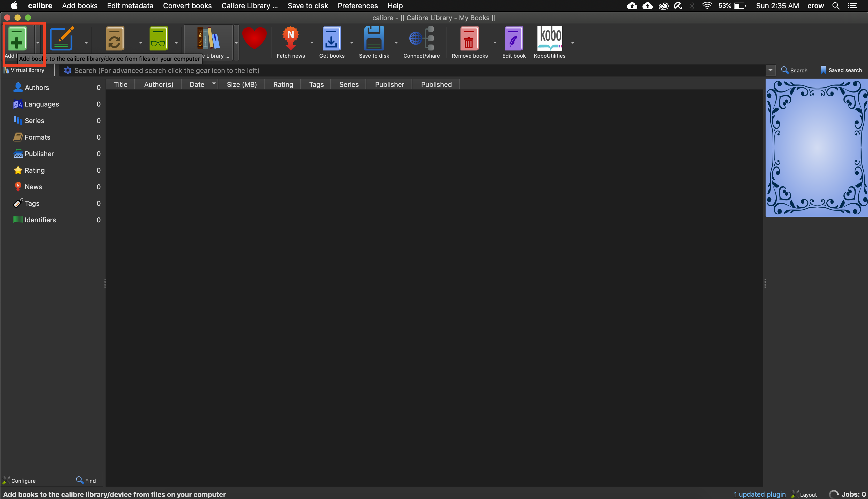Launch KoboUtilities from the toolbar
Viewport: 868px width, 499px height.
(550, 38)
